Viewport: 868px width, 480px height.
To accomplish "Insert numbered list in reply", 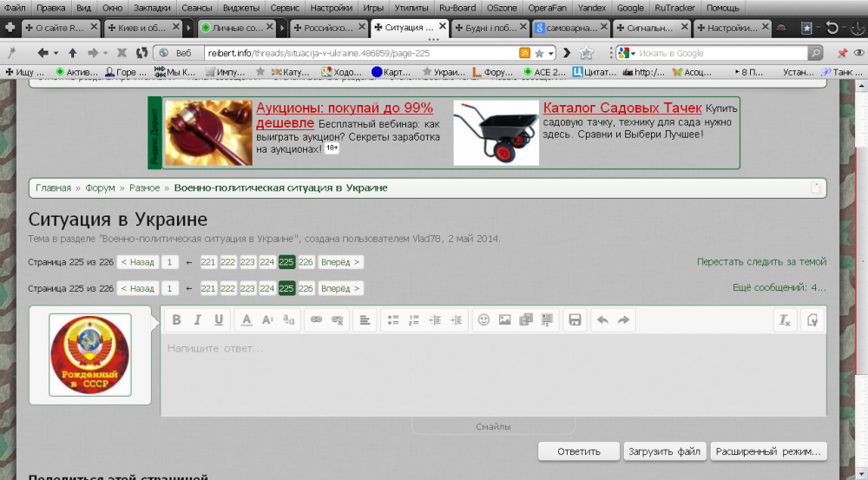I will tap(414, 320).
